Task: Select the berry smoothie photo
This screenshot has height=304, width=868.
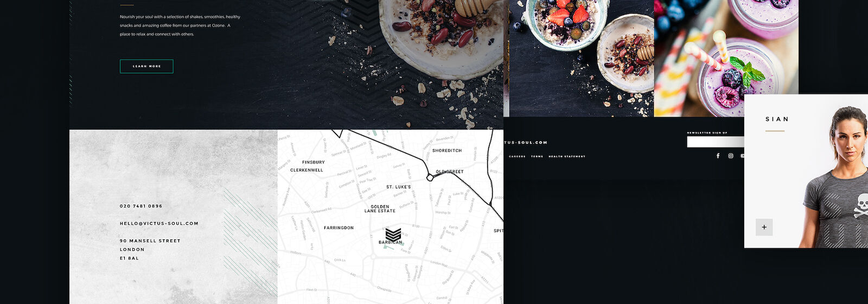Action: pyautogui.click(x=726, y=58)
